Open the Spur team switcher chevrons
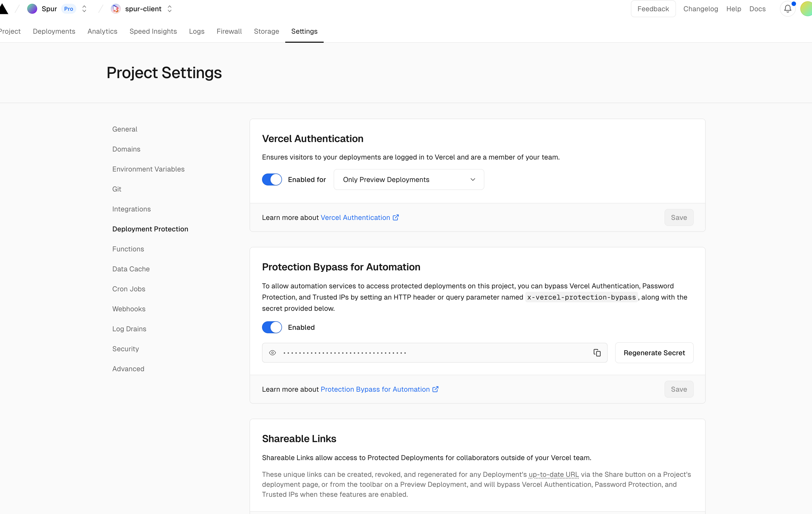The image size is (812, 514). click(84, 9)
